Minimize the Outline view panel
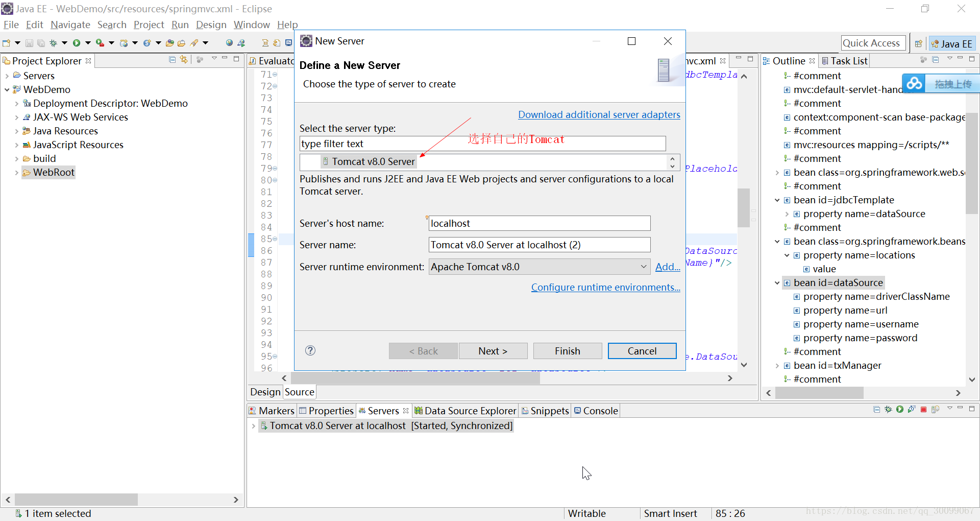Viewport: 980px width, 521px height. 960,58
